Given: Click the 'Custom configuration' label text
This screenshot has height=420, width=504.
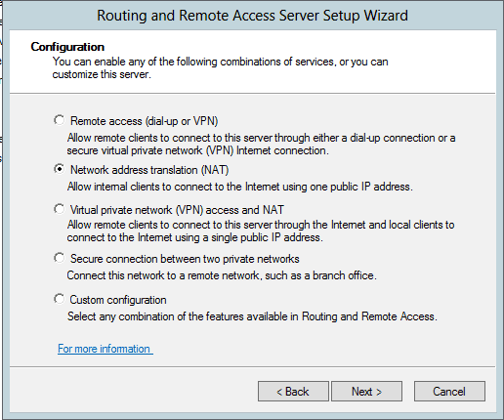Looking at the screenshot, I should pos(118,300).
